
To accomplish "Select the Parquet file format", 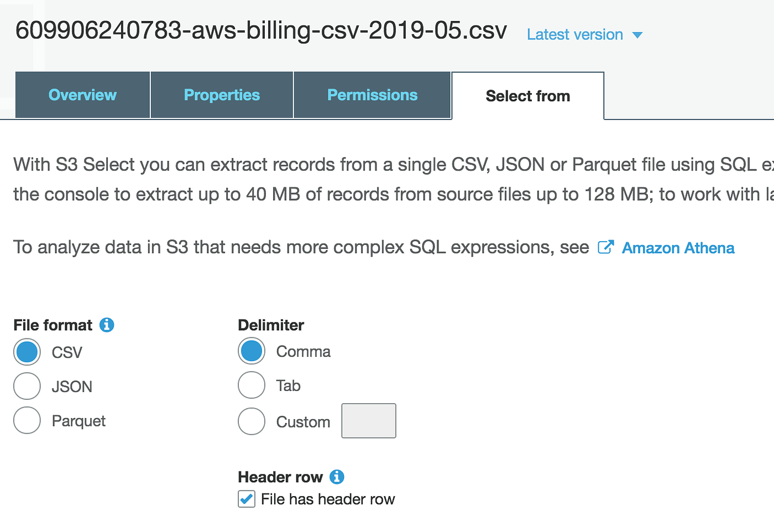I will click(x=27, y=420).
